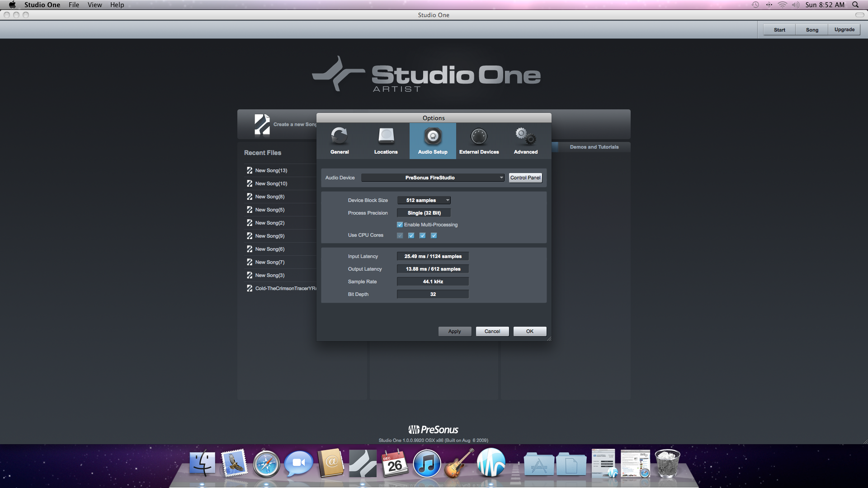Viewport: 868px width, 488px height.
Task: Switch to the Start page
Action: (x=779, y=30)
